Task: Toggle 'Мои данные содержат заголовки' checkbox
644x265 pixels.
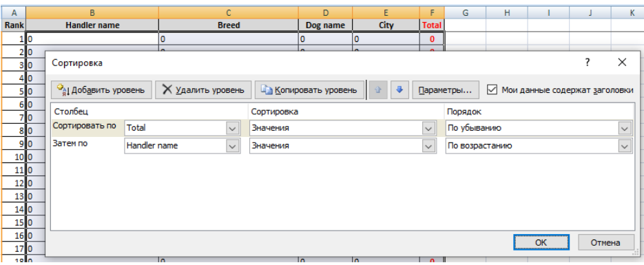Action: [492, 89]
